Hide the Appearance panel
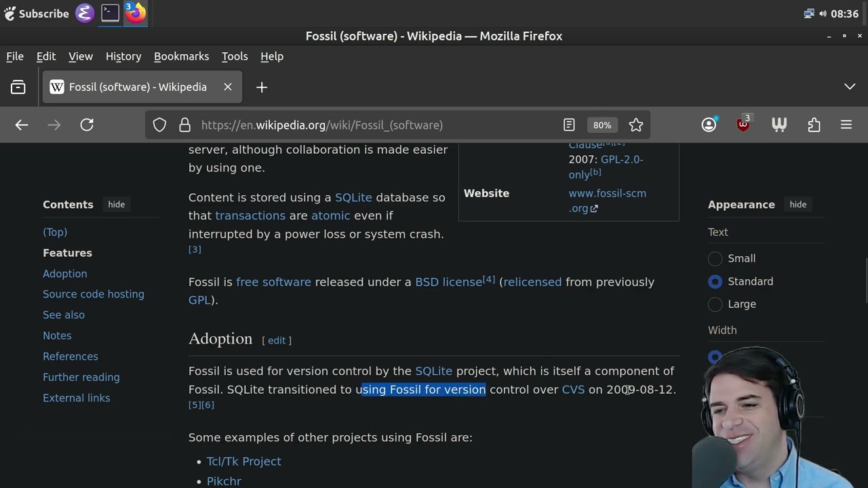Image resolution: width=868 pixels, height=488 pixels. (798, 204)
